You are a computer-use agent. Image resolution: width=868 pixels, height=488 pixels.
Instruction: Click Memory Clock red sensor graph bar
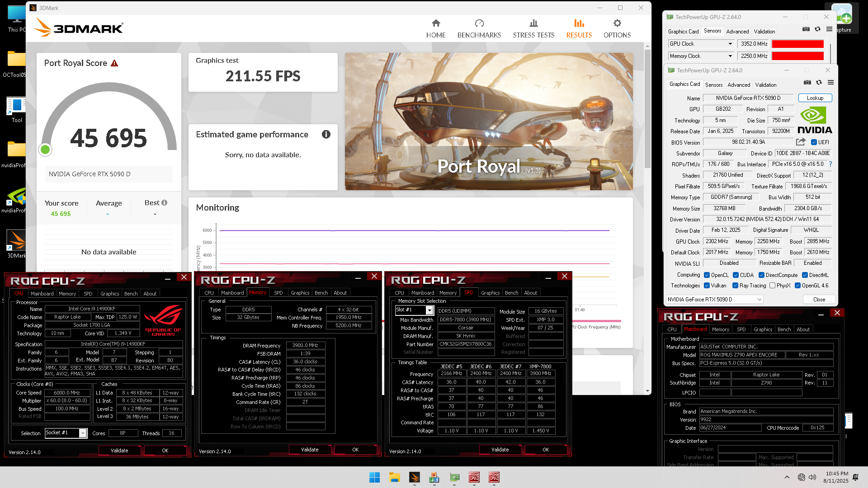pyautogui.click(x=797, y=56)
